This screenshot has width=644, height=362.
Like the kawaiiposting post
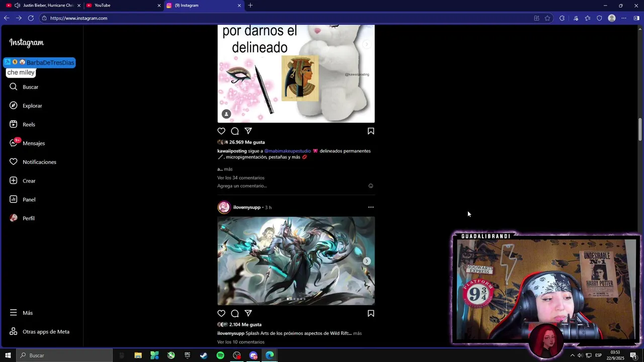221,131
